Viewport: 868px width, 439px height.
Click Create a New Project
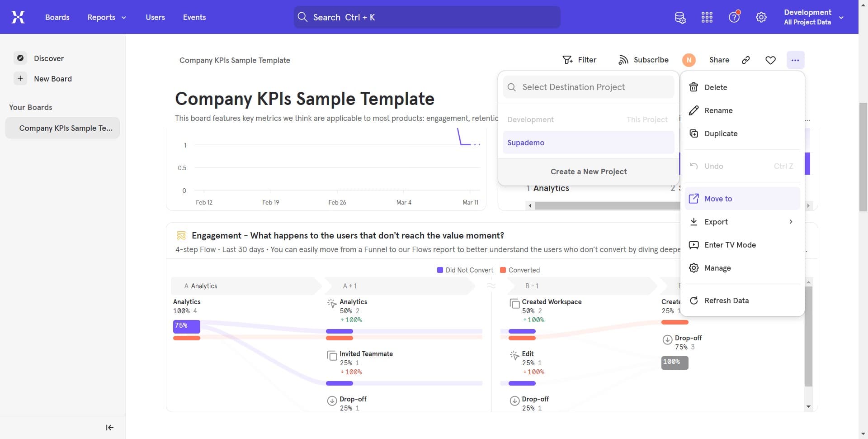(588, 172)
